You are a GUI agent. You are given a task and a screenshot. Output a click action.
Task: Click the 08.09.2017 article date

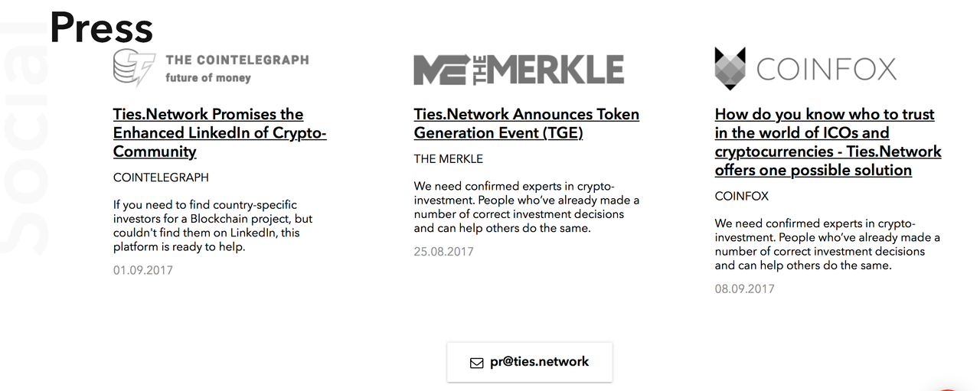tap(745, 288)
